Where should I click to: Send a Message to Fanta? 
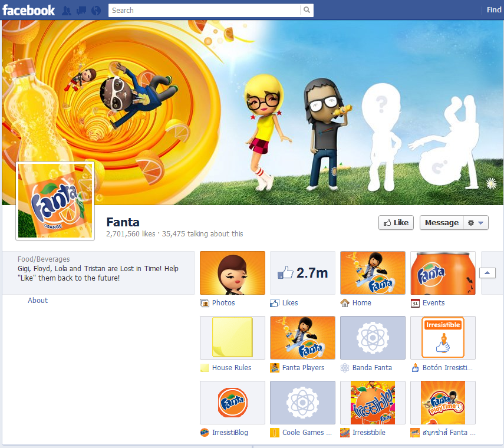coord(442,223)
